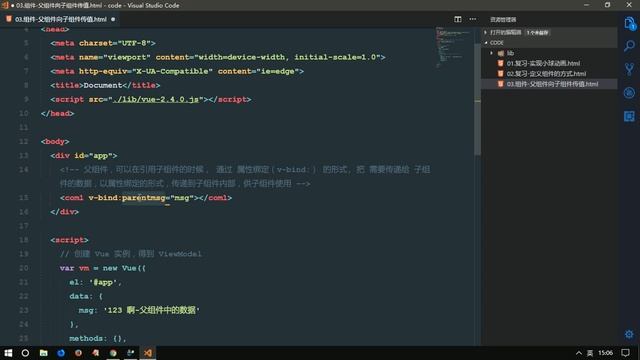Image resolution: width=640 pixels, height=360 pixels.
Task: Click the VS Code logo in title bar
Action: pos(5,5)
